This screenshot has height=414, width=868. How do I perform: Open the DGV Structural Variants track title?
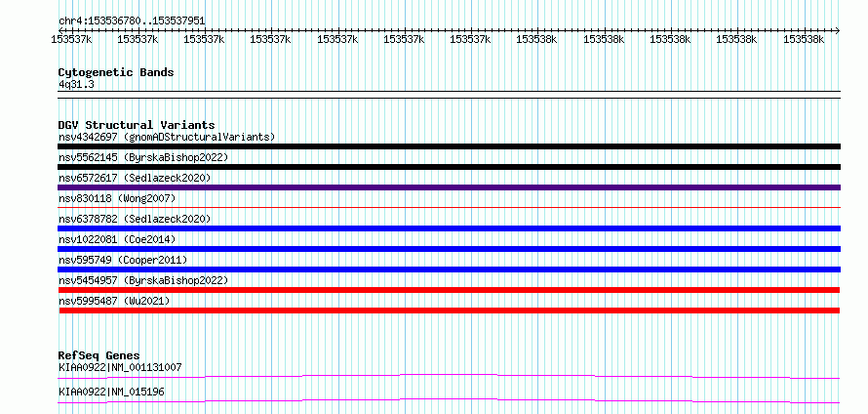click(137, 125)
